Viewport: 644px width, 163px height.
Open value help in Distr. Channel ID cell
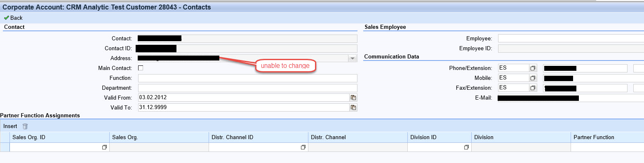tap(303, 147)
